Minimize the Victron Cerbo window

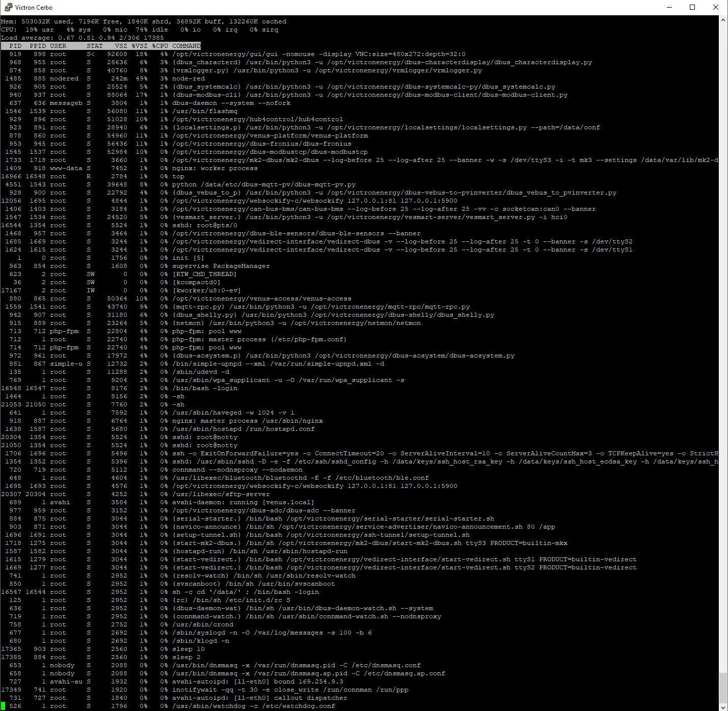click(x=669, y=7)
